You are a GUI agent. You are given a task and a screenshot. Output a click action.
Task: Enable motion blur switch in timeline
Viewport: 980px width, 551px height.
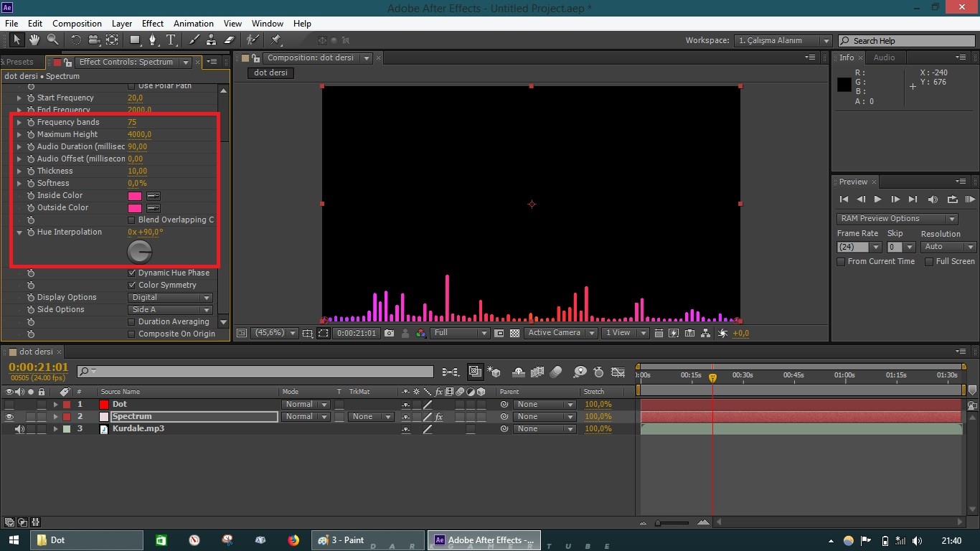[x=556, y=372]
